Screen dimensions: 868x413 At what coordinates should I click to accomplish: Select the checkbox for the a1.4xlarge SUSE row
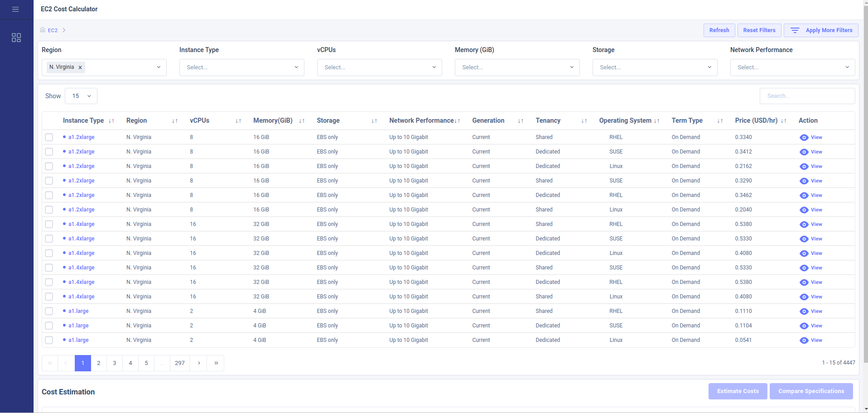tap(49, 239)
